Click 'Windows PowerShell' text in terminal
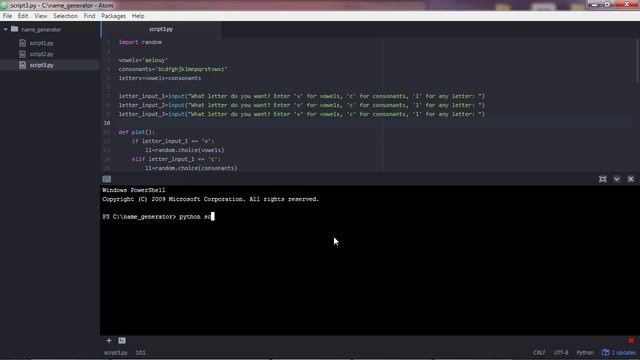The image size is (640, 360). pos(133,190)
